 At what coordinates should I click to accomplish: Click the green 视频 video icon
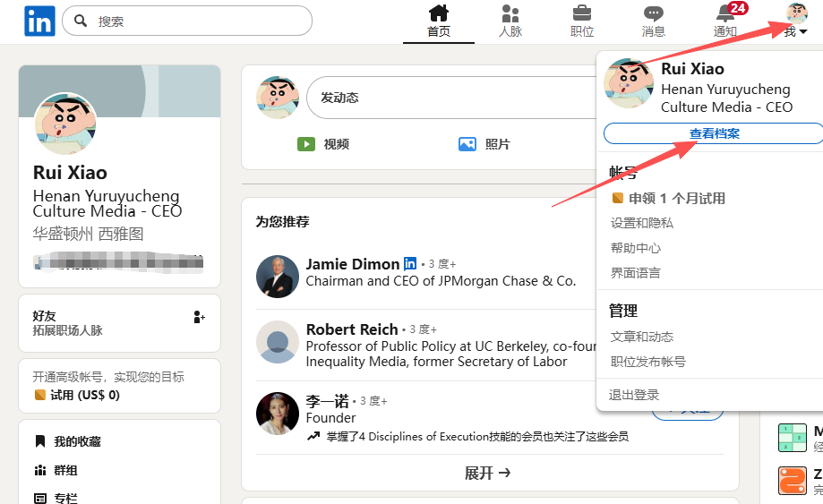tap(306, 144)
